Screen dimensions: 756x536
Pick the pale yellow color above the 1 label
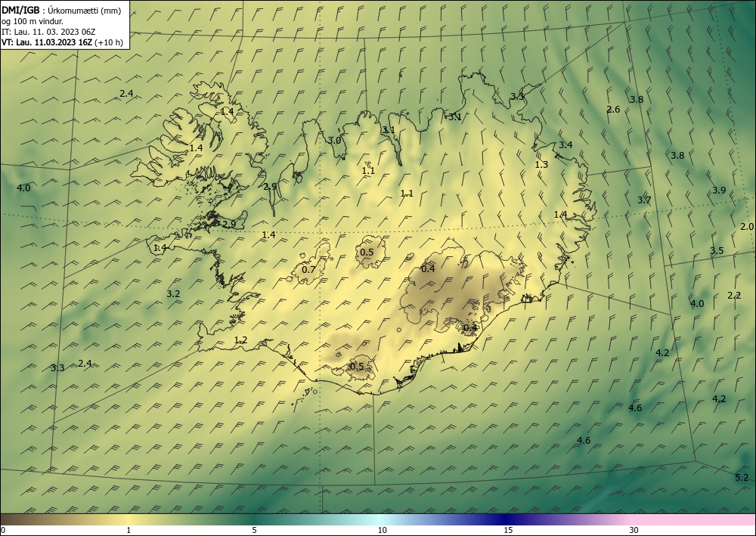(x=129, y=519)
